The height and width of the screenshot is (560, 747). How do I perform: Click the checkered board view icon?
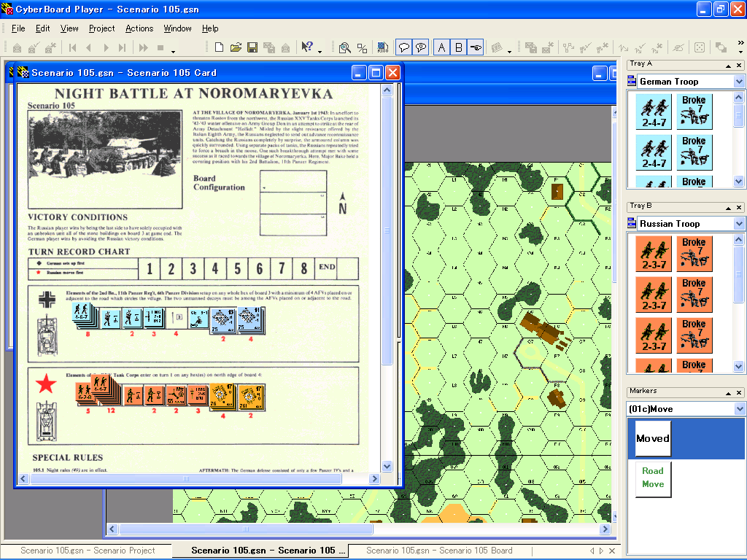pos(382,47)
